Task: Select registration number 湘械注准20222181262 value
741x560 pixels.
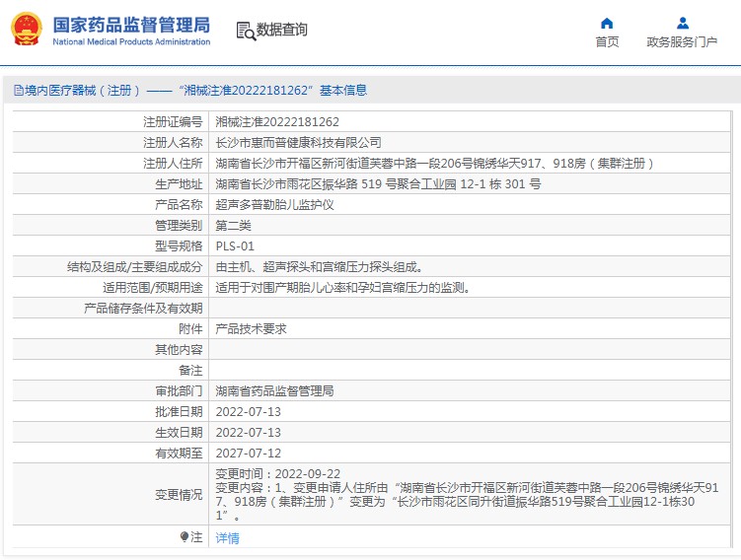Action: pyautogui.click(x=277, y=122)
